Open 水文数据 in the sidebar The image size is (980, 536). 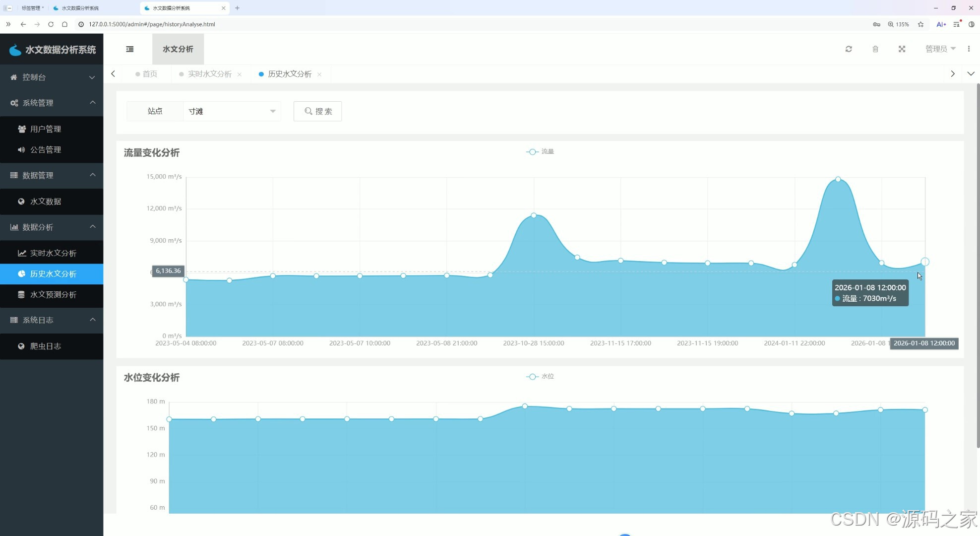click(x=46, y=201)
